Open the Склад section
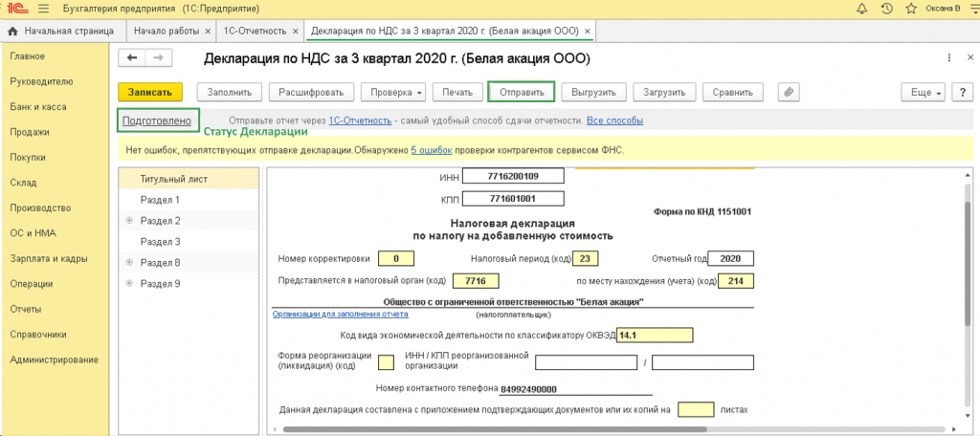Screen dimensions: 980x436 pyautogui.click(x=23, y=183)
